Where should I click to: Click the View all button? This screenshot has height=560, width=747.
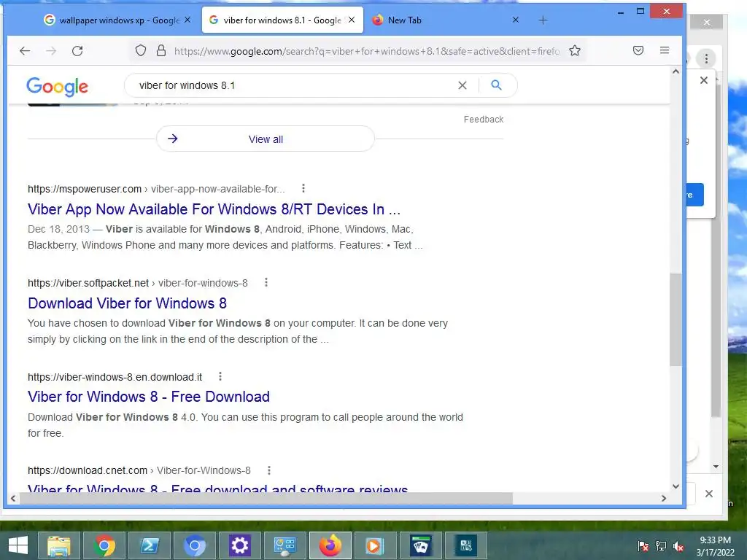tap(266, 139)
